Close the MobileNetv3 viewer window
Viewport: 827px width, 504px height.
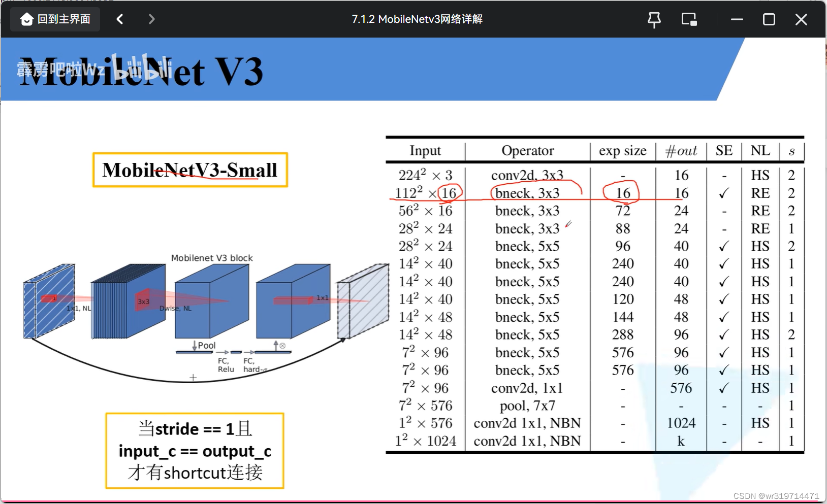801,19
